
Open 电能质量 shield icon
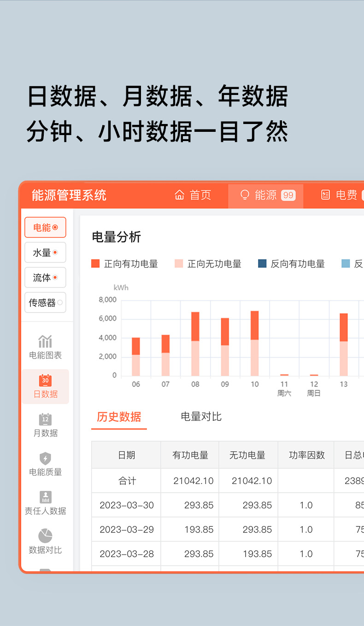click(45, 458)
